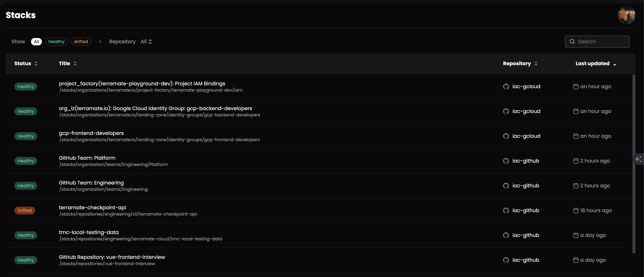Select the All filter pill
This screenshot has width=644, height=277.
36,41
